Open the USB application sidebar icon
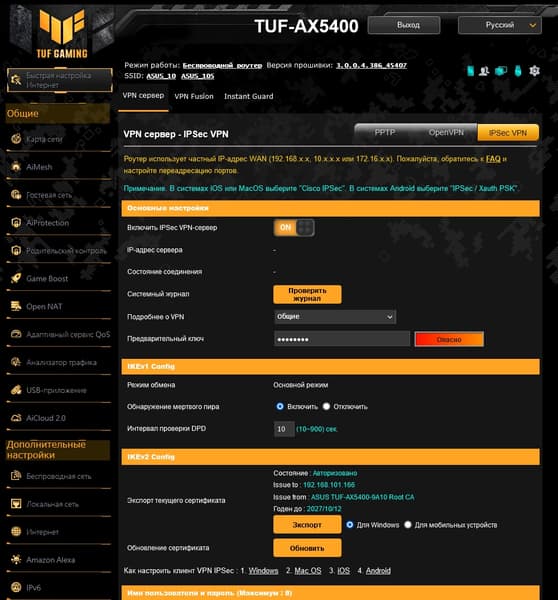558x600 pixels. tap(16, 390)
